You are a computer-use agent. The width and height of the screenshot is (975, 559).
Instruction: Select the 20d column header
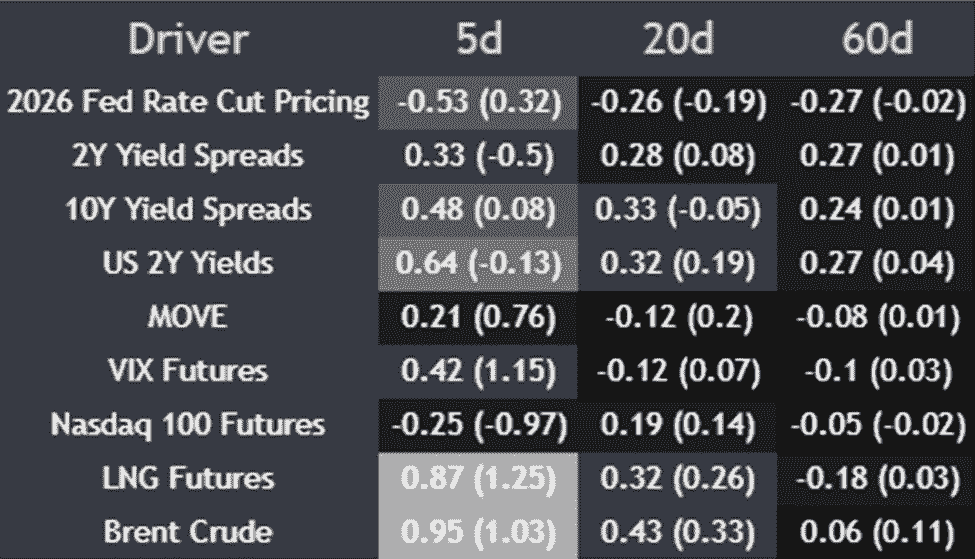[678, 39]
